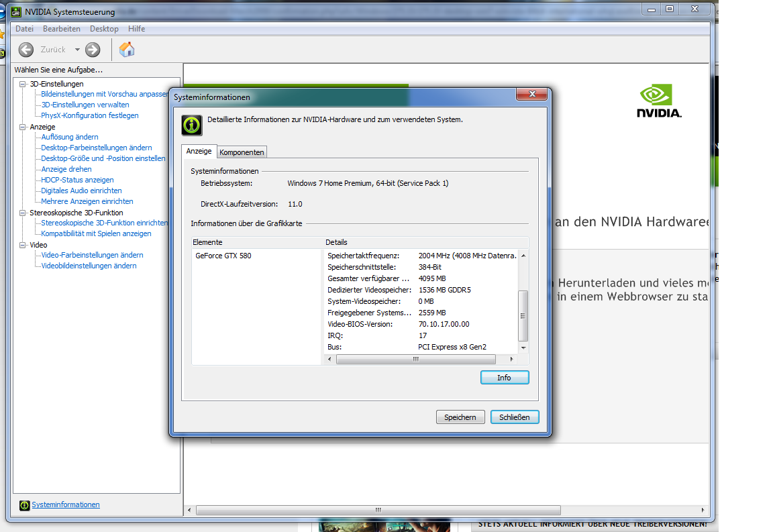
Task: Click the Forward arrow button in toolbar
Action: (x=93, y=50)
